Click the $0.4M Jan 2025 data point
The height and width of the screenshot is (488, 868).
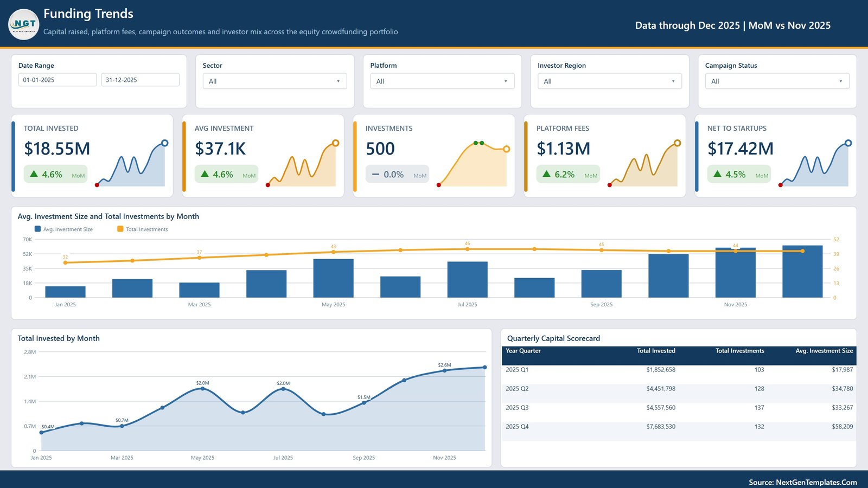tap(41, 433)
